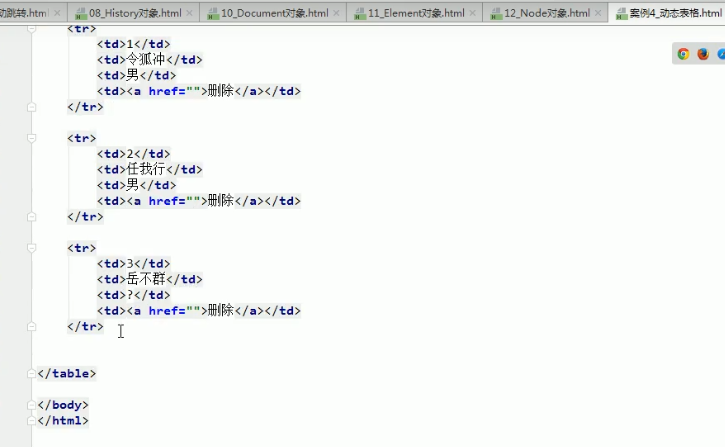Open page in Chrome browser icon
The height and width of the screenshot is (447, 725).
[683, 54]
